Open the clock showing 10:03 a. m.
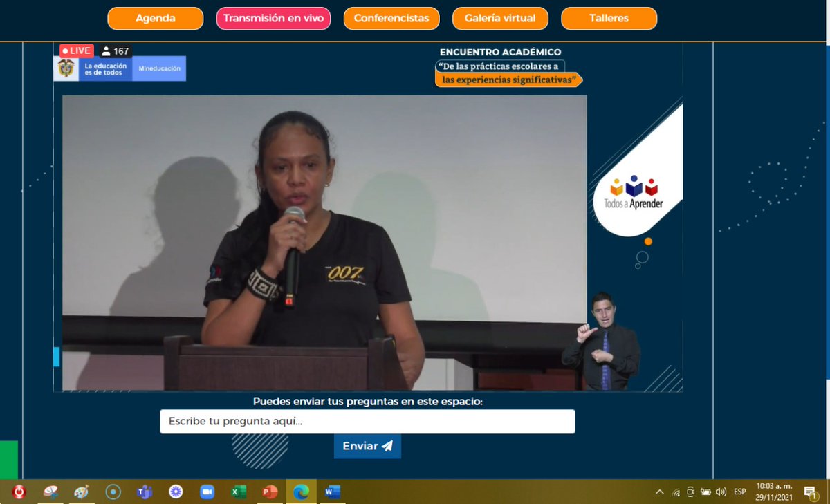 coord(774,492)
